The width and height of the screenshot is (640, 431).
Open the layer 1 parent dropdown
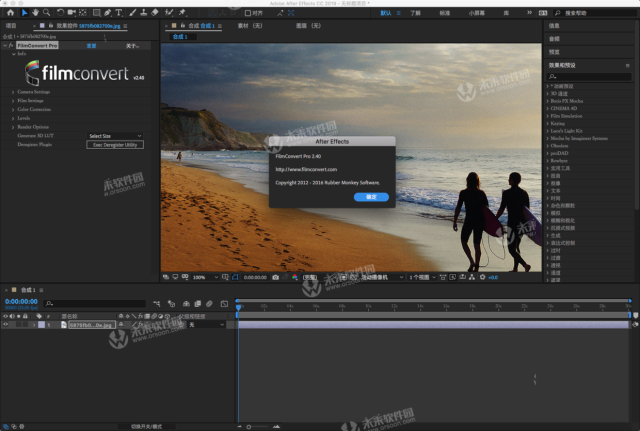[206, 325]
